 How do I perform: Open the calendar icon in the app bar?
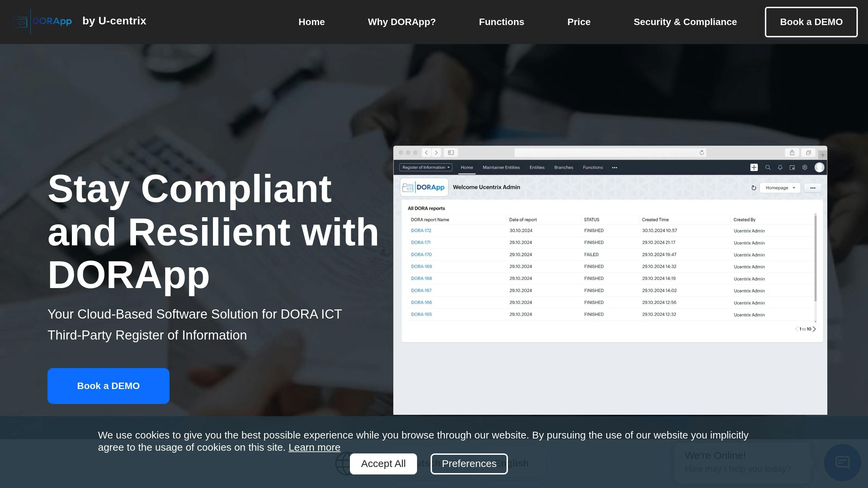[792, 167]
